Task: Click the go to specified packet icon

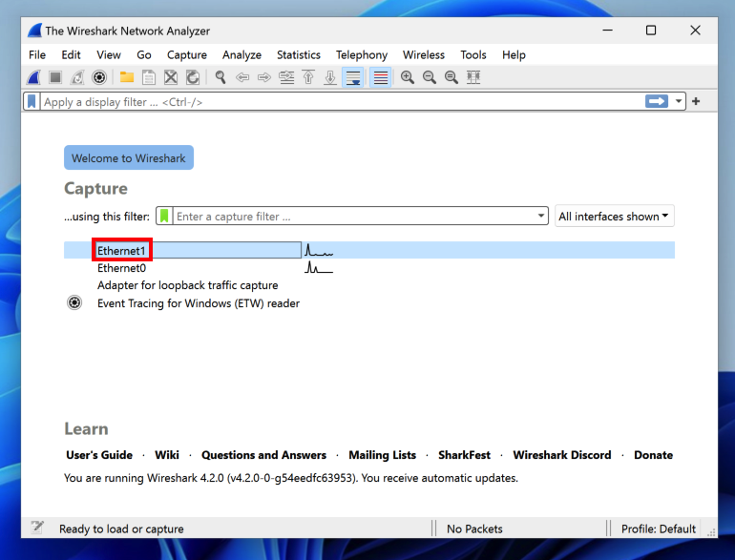Action: [286, 77]
